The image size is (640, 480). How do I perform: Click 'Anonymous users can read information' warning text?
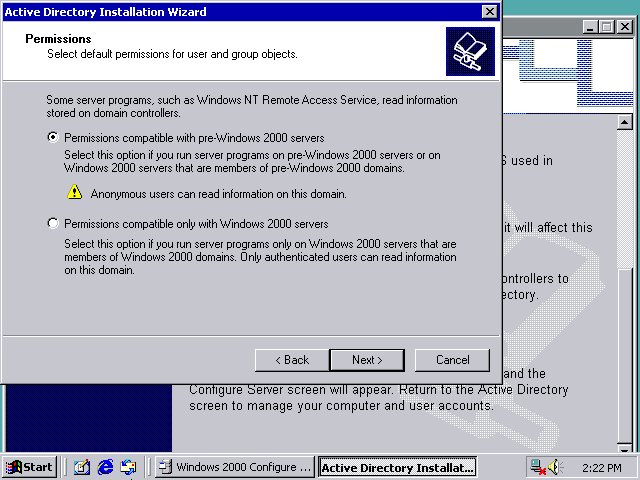click(x=218, y=194)
